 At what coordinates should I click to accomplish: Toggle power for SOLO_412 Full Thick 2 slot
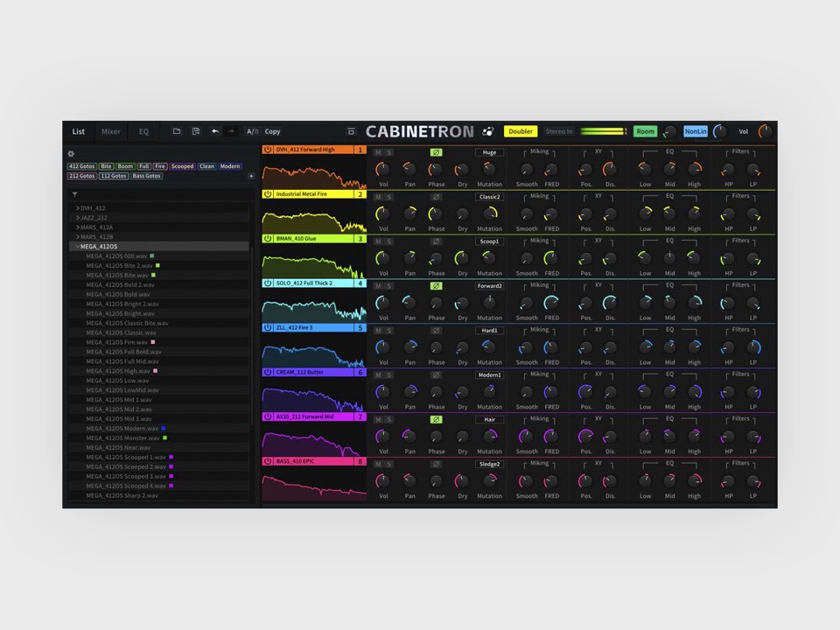(268, 283)
